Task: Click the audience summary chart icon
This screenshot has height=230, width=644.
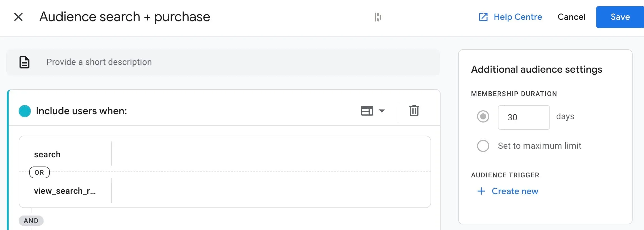Action: pyautogui.click(x=378, y=17)
